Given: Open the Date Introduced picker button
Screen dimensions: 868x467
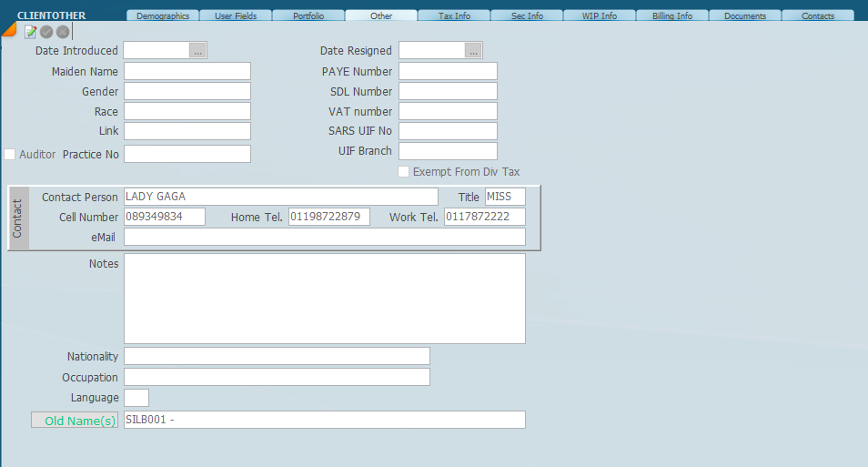Looking at the screenshot, I should tap(197, 51).
